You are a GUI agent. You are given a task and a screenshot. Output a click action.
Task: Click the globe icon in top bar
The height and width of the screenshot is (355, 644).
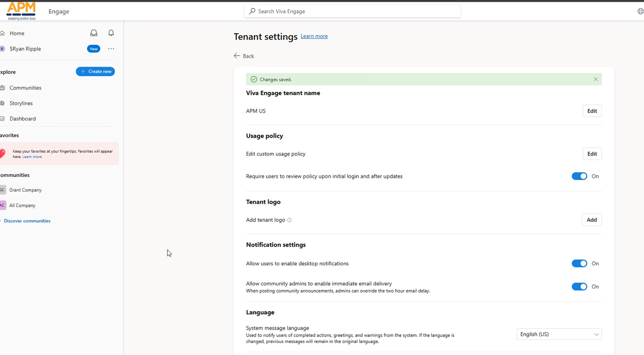(640, 11)
